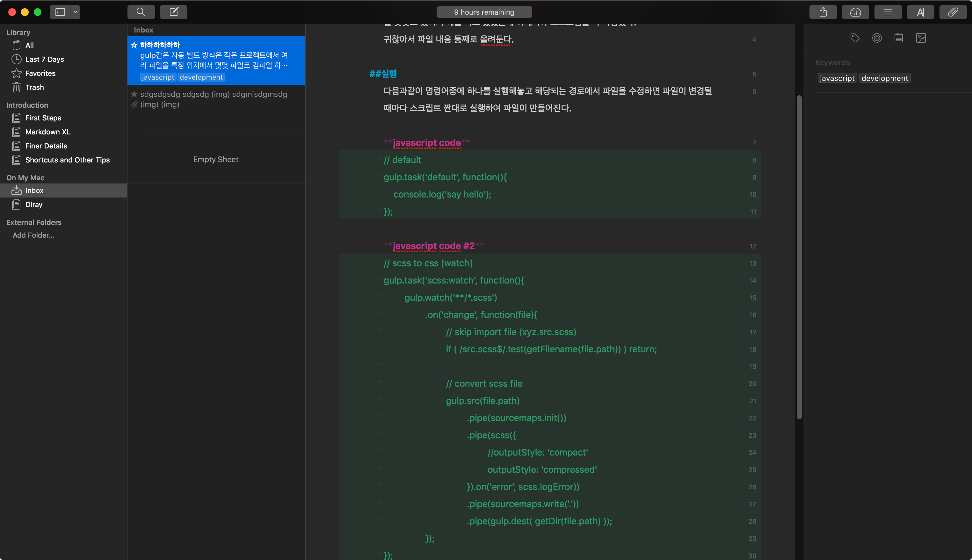Click the 9 hours remaining progress indicator
This screenshot has height=560, width=972.
tap(484, 12)
